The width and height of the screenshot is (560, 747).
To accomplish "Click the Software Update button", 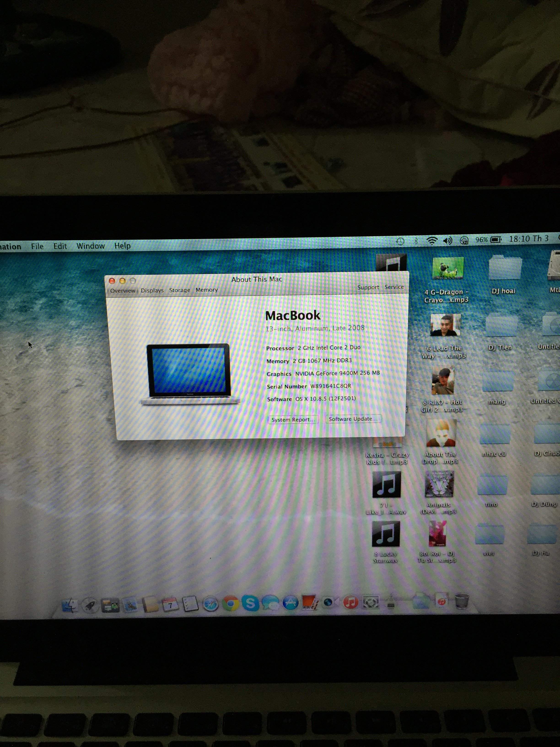I will [353, 419].
